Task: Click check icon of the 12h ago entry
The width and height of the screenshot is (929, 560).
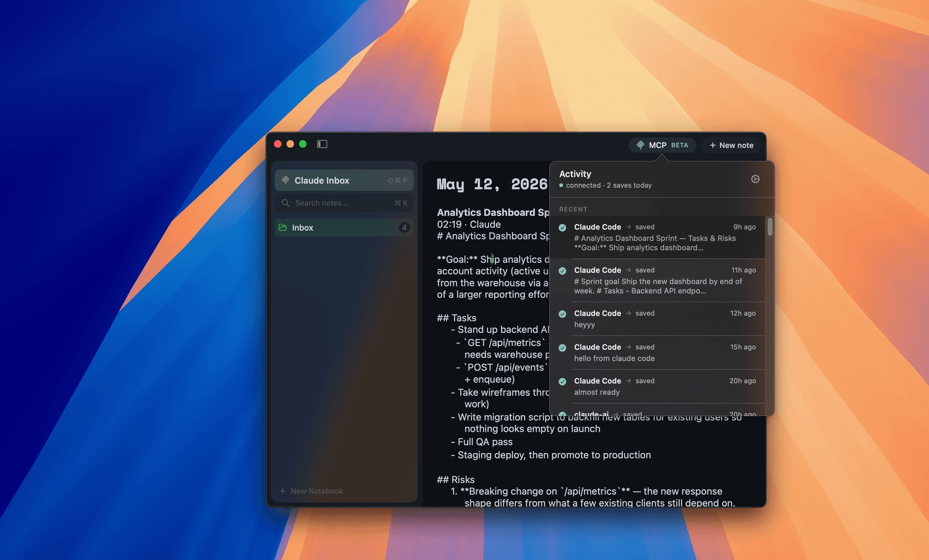Action: click(562, 314)
